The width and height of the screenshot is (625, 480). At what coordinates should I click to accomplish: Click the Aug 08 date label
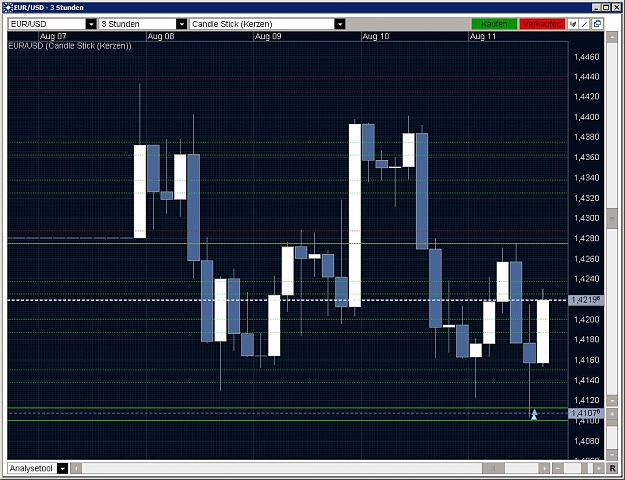[x=161, y=36]
